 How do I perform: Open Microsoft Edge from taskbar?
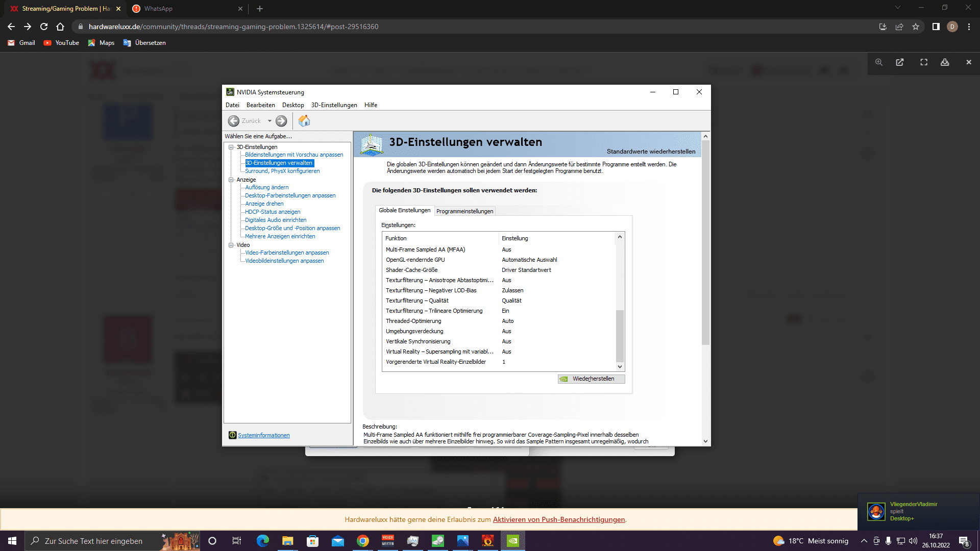click(262, 541)
